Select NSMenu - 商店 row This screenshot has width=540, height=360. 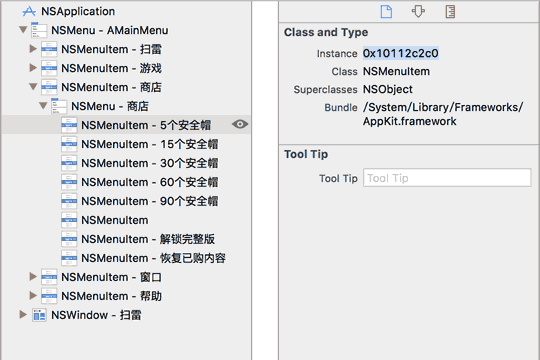click(x=125, y=106)
